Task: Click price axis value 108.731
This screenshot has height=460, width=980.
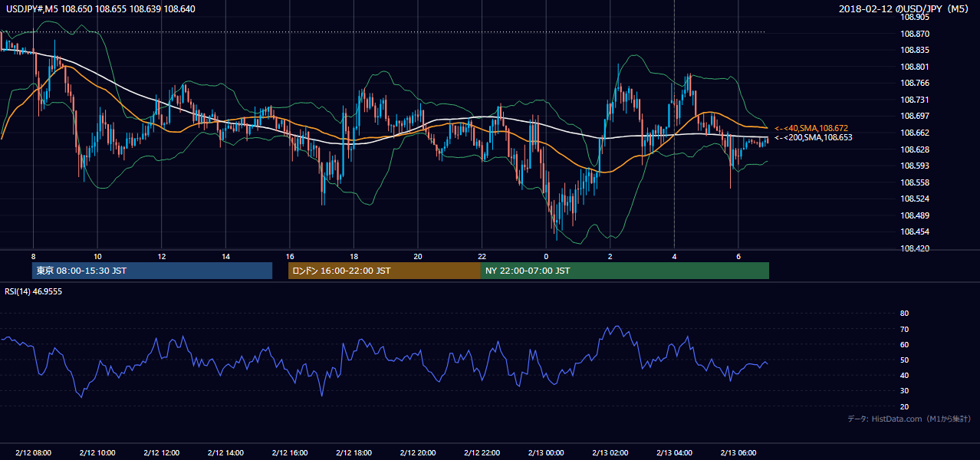Action: pyautogui.click(x=916, y=100)
